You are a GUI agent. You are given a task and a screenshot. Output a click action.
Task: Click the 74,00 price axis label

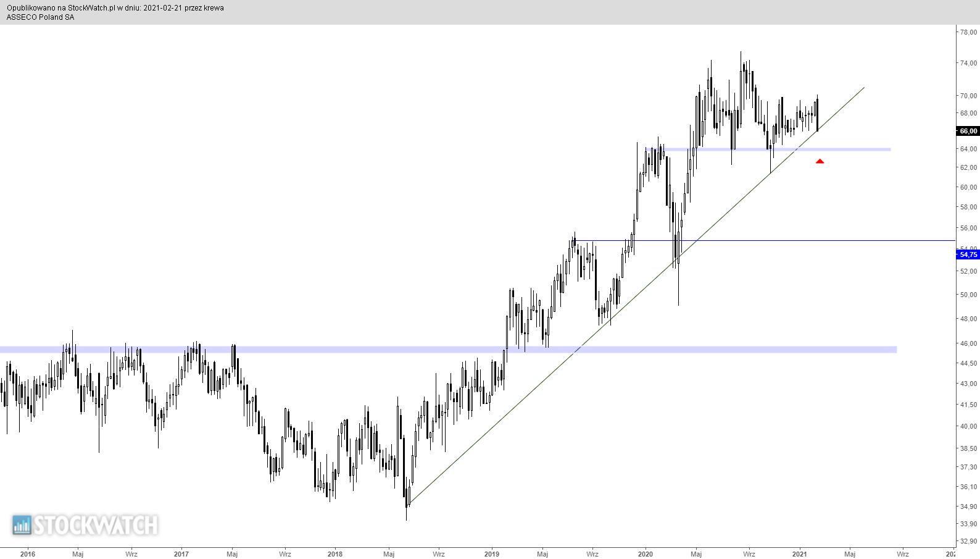[968, 63]
